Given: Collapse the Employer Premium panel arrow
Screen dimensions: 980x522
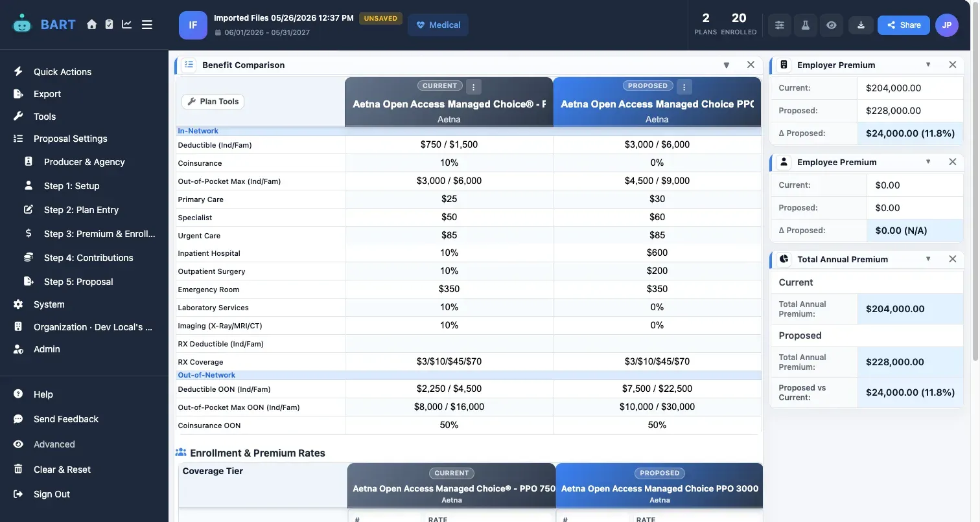Looking at the screenshot, I should tap(928, 65).
